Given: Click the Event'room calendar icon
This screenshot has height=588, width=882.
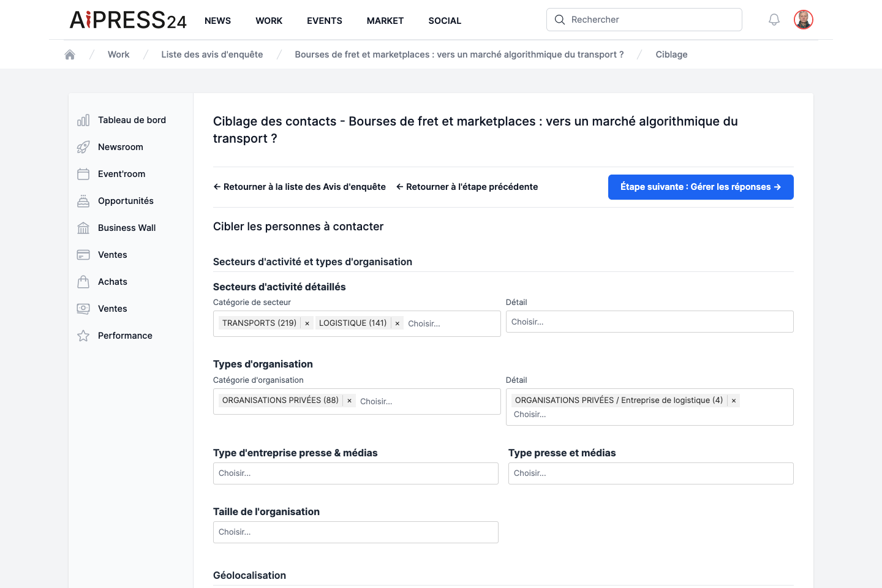Looking at the screenshot, I should (x=83, y=174).
